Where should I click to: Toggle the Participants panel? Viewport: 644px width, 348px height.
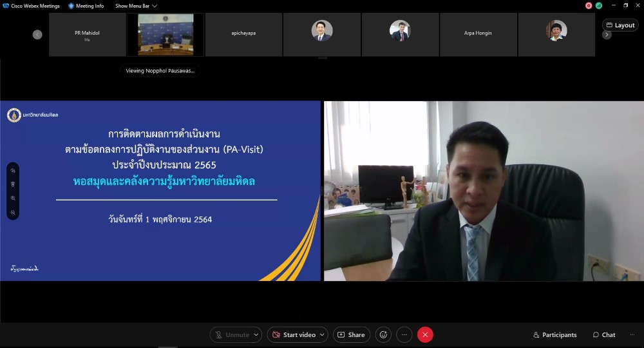click(554, 334)
